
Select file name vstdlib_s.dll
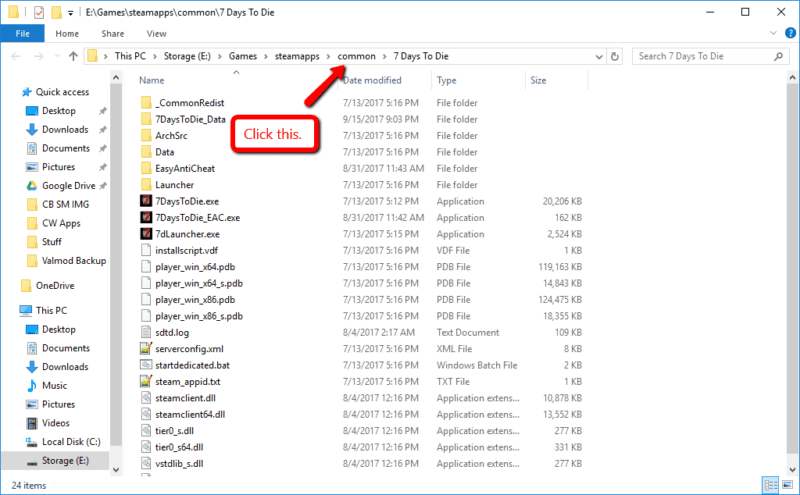point(179,463)
